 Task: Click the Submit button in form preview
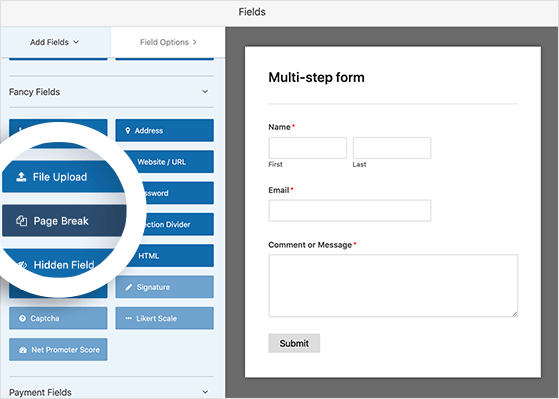coord(294,343)
